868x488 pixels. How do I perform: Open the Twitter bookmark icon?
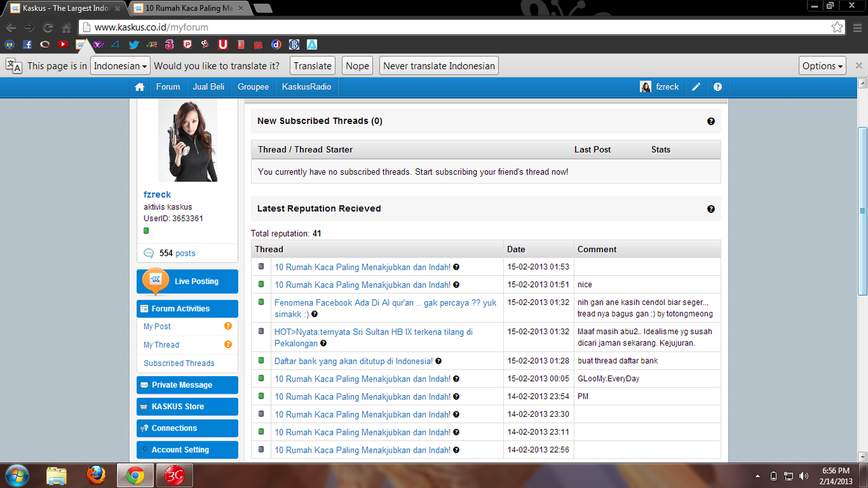pyautogui.click(x=134, y=44)
